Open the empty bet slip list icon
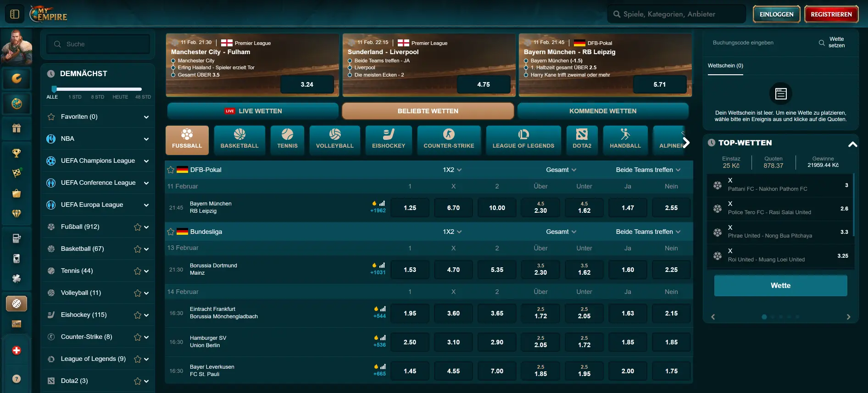The width and height of the screenshot is (868, 393). click(x=781, y=94)
